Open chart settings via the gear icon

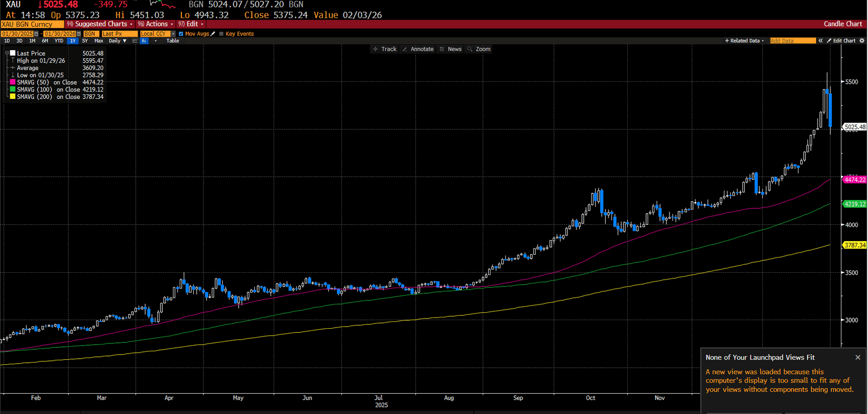(x=862, y=40)
